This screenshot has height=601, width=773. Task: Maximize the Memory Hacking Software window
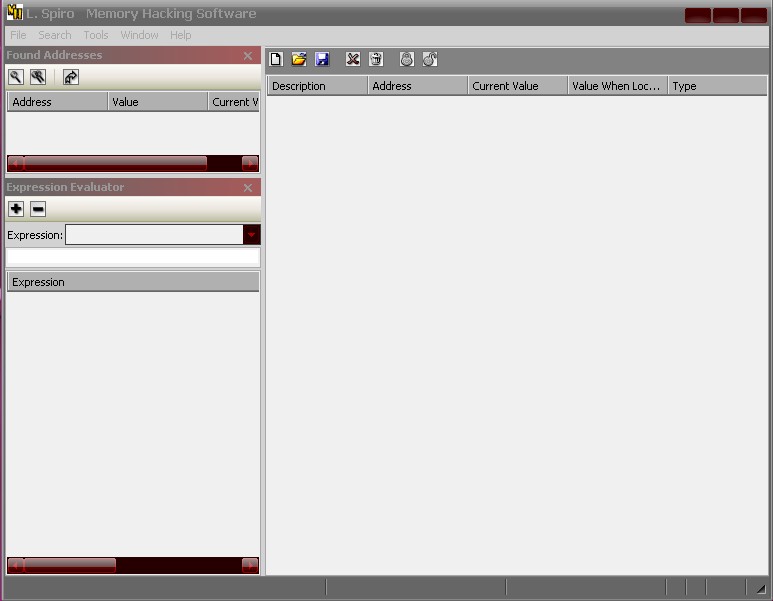coord(726,15)
